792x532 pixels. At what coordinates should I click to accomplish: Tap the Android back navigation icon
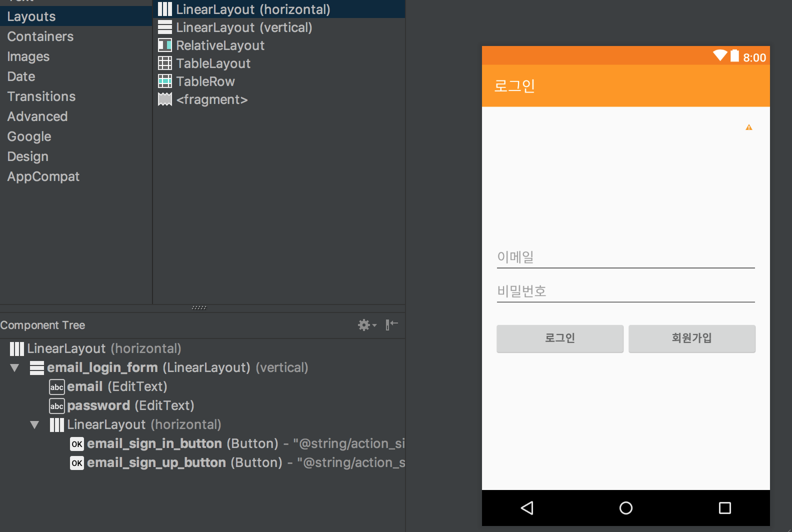(527, 508)
